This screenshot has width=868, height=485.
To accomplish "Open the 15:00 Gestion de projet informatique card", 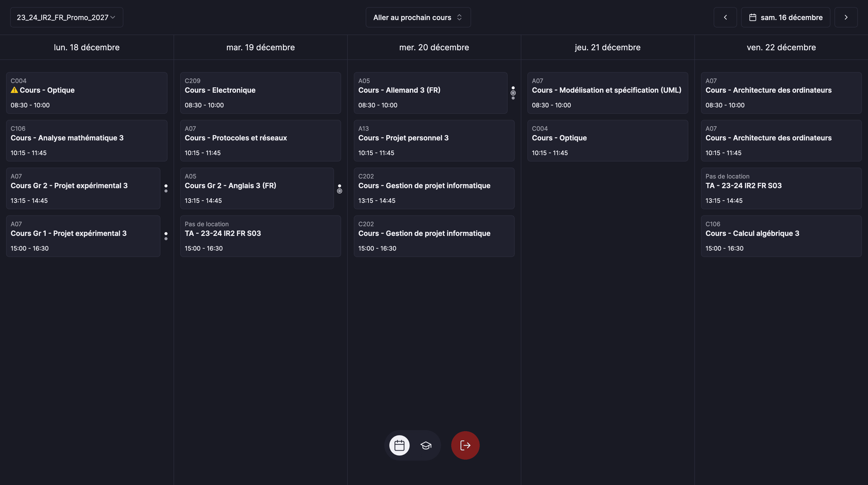I will (x=434, y=236).
